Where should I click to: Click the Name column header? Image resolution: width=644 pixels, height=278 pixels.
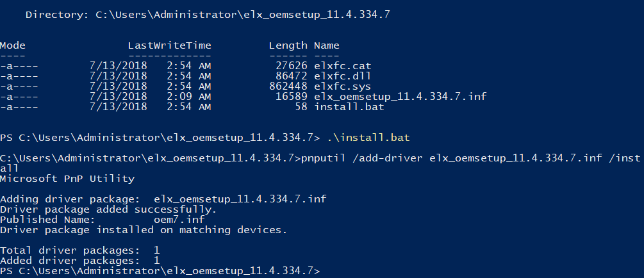click(x=326, y=45)
